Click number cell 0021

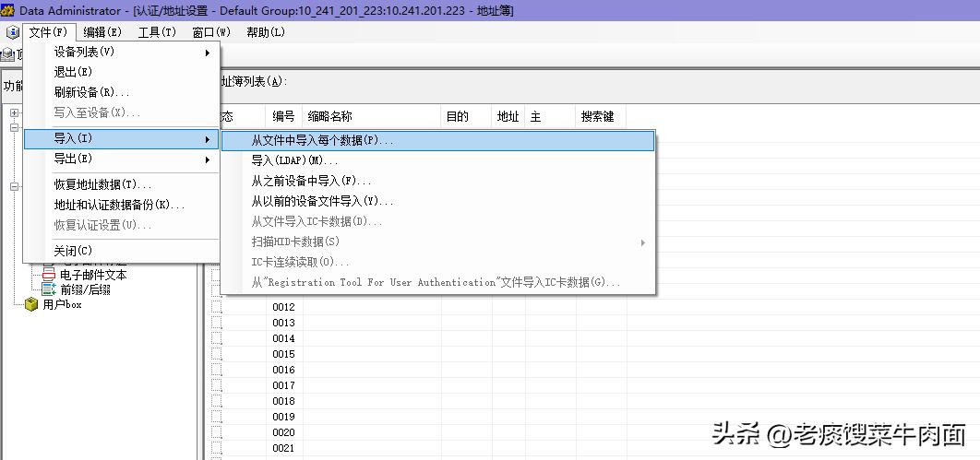pos(284,447)
